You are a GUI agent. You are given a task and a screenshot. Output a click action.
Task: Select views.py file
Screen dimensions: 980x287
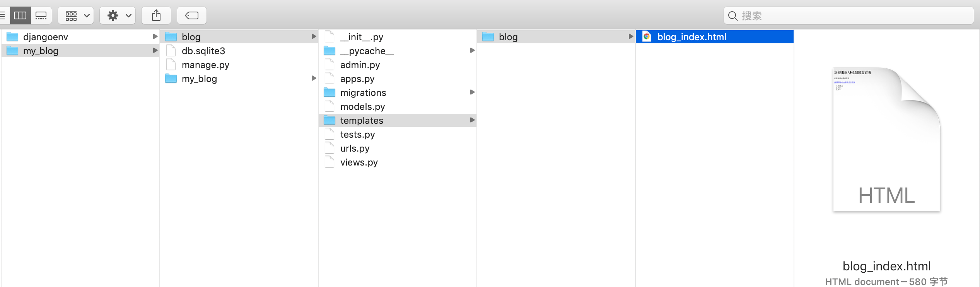click(x=398, y=162)
